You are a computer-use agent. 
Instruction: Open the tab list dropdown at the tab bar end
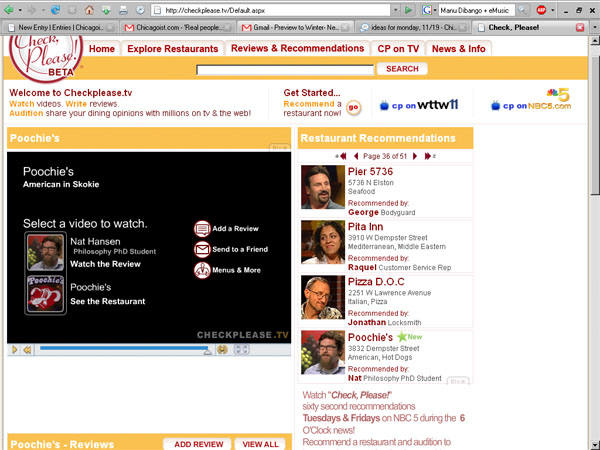[595, 27]
